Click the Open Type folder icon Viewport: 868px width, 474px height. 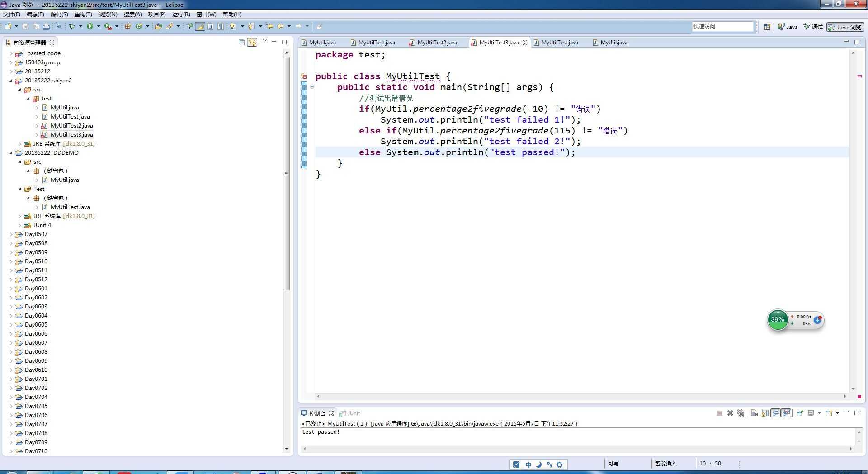[158, 26]
